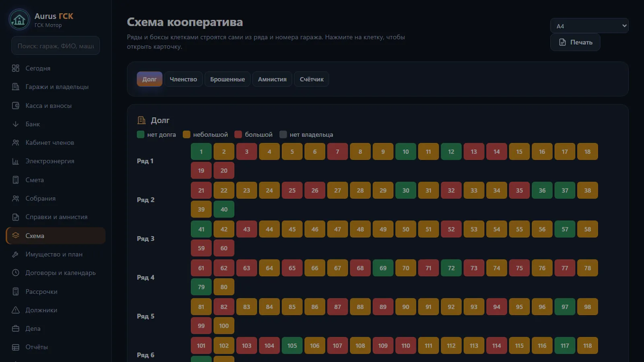This screenshot has width=644, height=362.
Task: Open garage card number 13
Action: [474, 152]
